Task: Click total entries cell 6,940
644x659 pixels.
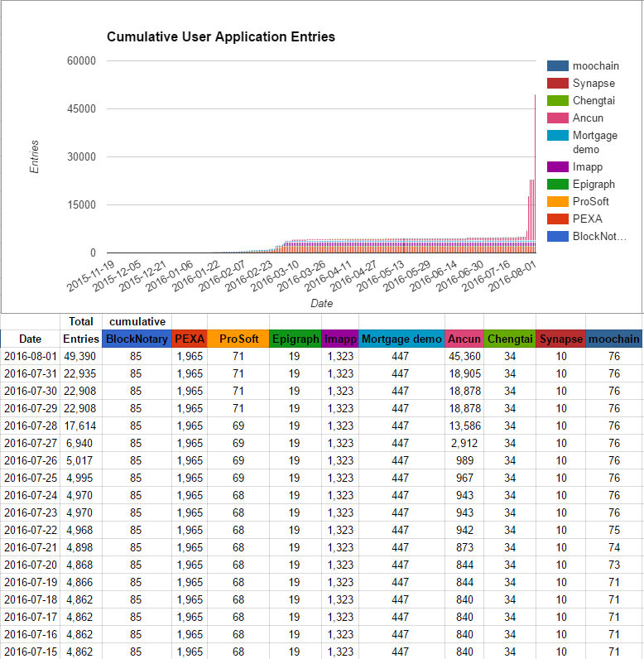Action: tap(81, 443)
